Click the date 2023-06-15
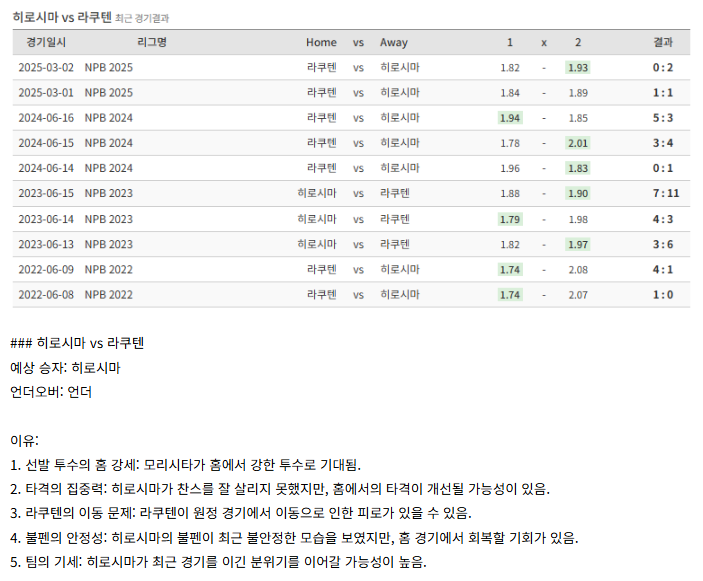 tap(46, 193)
